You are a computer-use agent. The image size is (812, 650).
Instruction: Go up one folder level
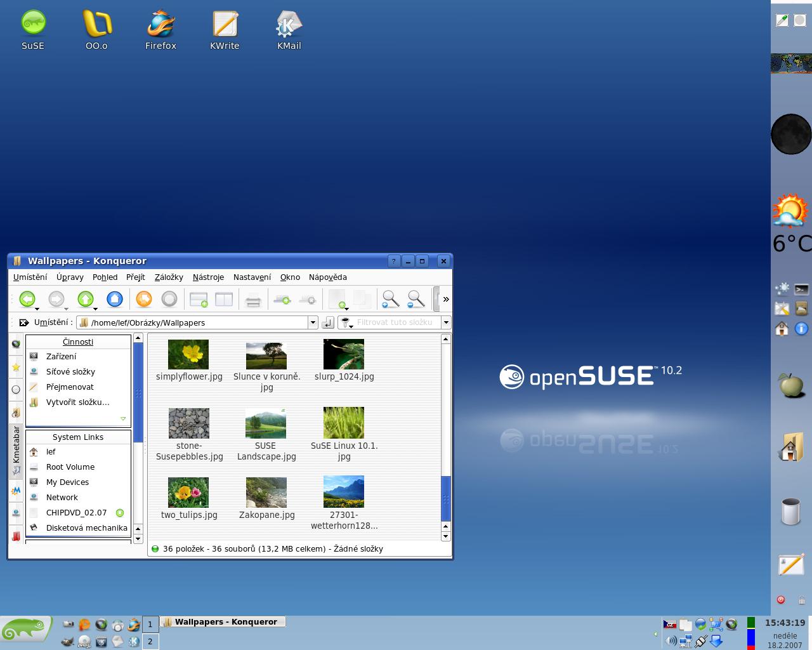tap(86, 299)
